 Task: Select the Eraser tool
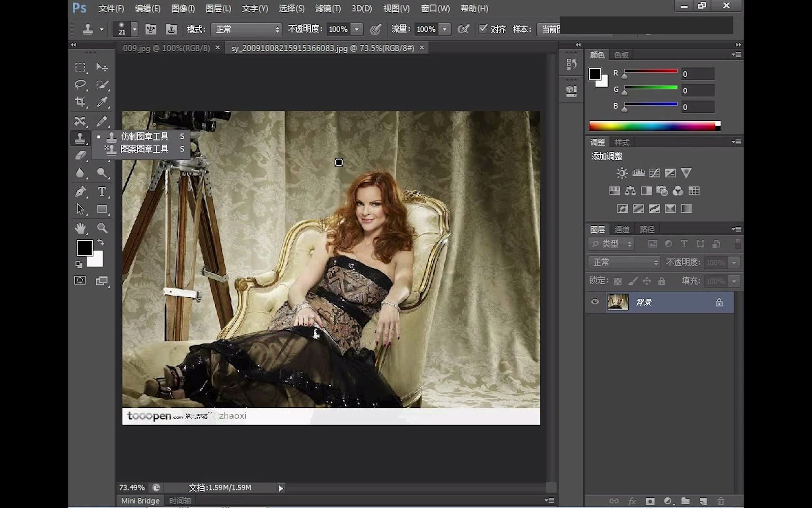80,155
